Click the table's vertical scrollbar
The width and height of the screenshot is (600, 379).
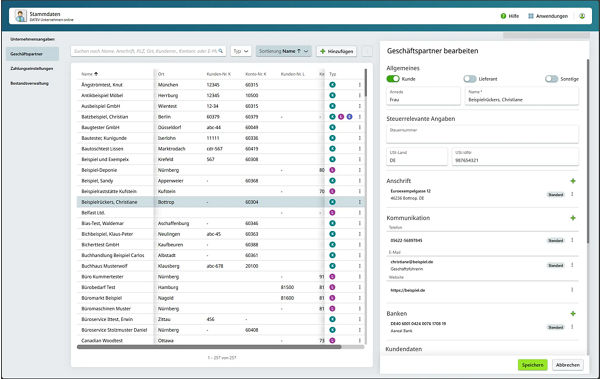[x=366, y=82]
